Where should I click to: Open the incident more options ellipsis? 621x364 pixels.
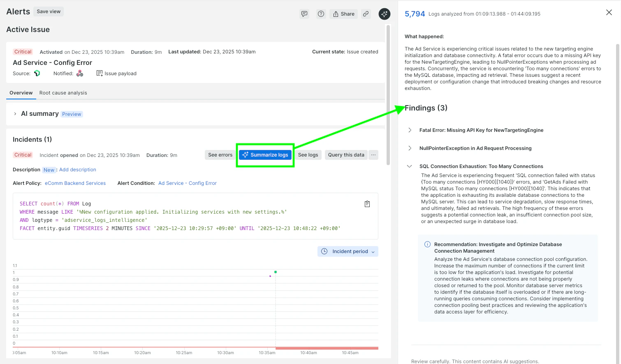pyautogui.click(x=373, y=155)
